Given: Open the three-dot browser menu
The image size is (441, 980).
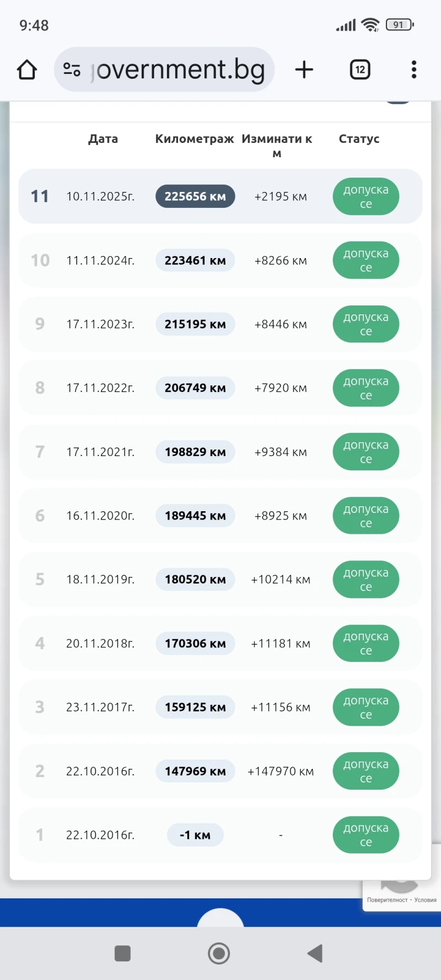Looking at the screenshot, I should tap(414, 69).
